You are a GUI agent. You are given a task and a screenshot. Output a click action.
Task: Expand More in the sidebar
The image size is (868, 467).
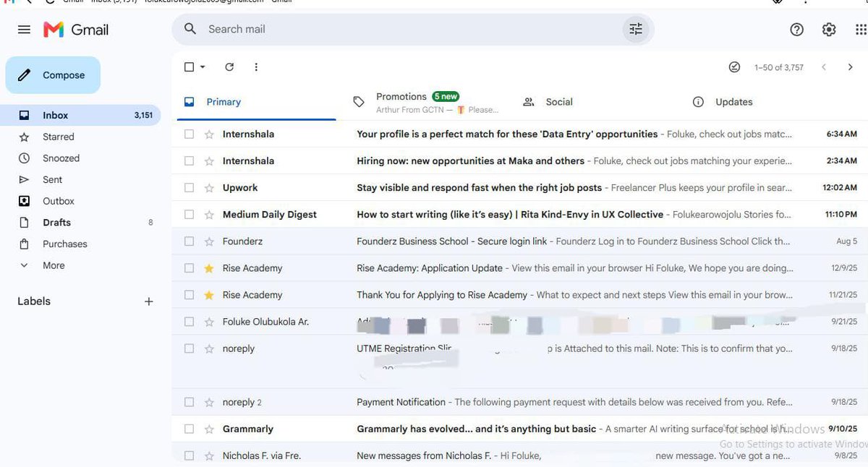pos(54,265)
